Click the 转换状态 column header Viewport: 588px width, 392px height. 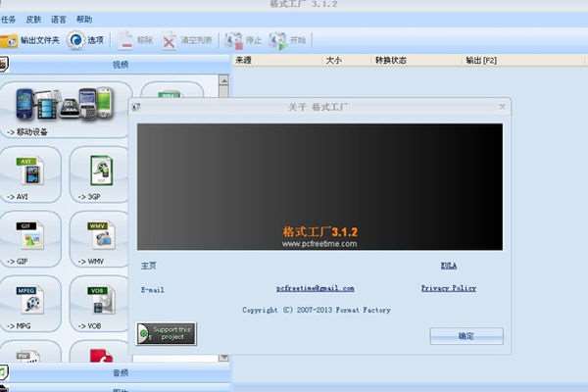tap(391, 60)
